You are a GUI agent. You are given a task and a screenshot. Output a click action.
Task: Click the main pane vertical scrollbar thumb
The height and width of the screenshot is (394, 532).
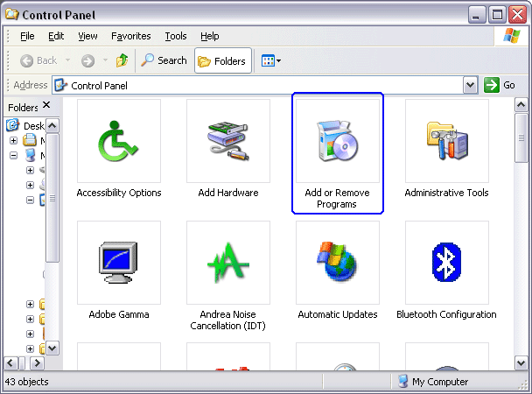(521, 137)
